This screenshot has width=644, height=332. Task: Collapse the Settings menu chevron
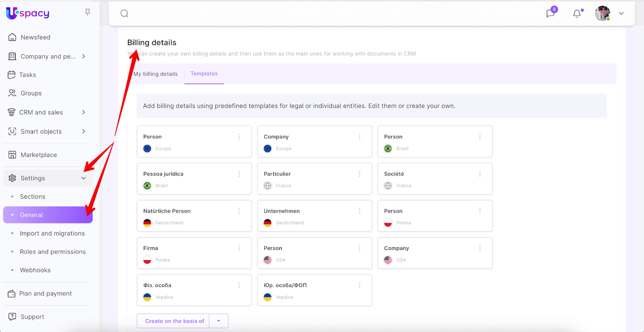point(84,178)
